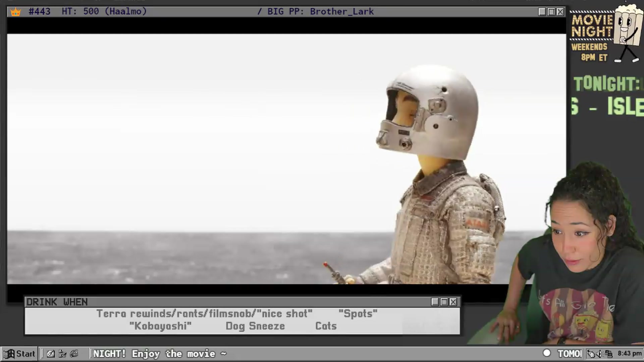Click the Dog Sneeze drink rule
The width and height of the screenshot is (644, 362).
(255, 326)
